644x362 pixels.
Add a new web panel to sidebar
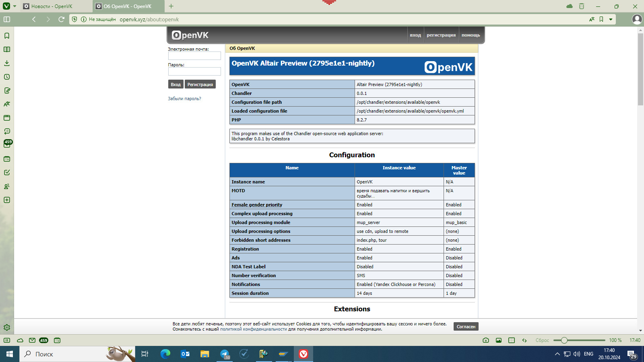7,200
